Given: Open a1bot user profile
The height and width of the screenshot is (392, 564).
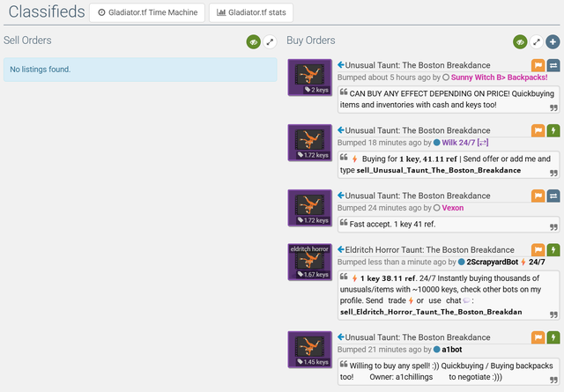Looking at the screenshot, I should pyautogui.click(x=452, y=350).
